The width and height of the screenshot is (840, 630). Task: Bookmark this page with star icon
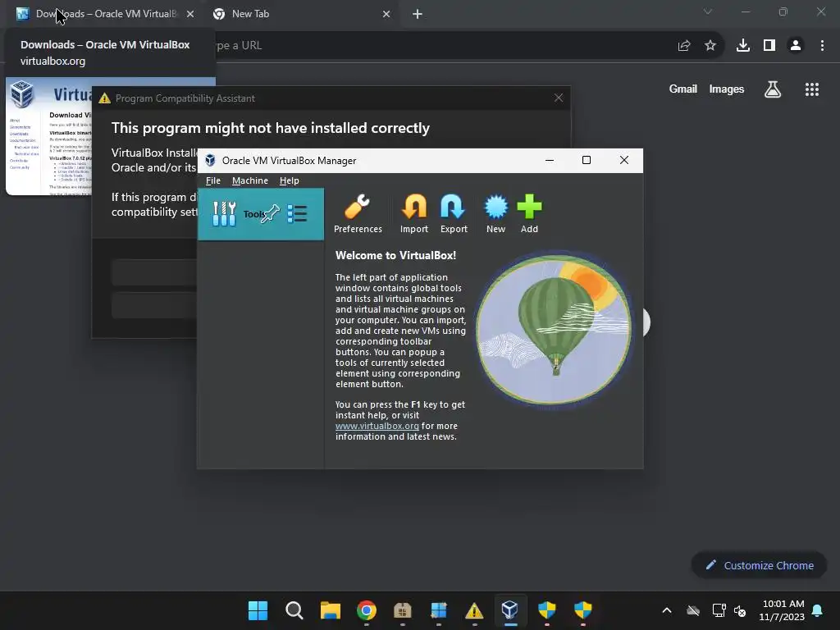coord(710,46)
